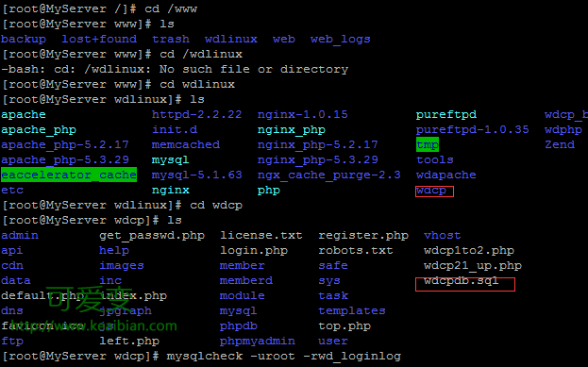588x367 pixels.
Task: Select the 'vhost' directory entry
Action: coord(443,236)
